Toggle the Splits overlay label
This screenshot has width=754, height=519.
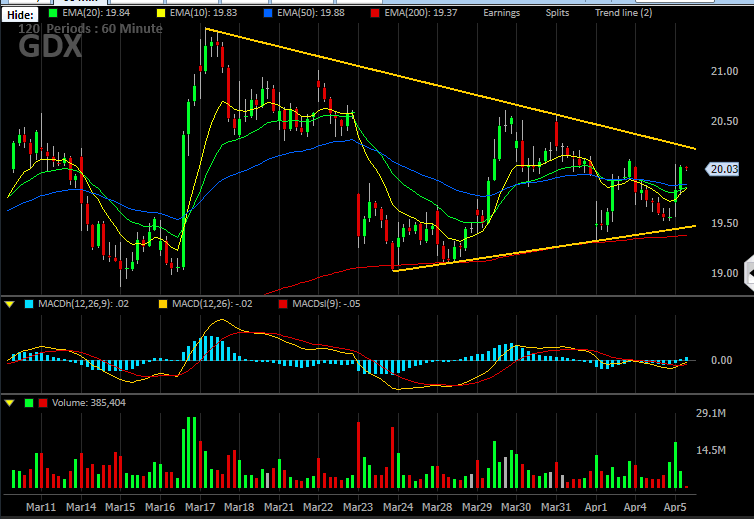coord(557,13)
